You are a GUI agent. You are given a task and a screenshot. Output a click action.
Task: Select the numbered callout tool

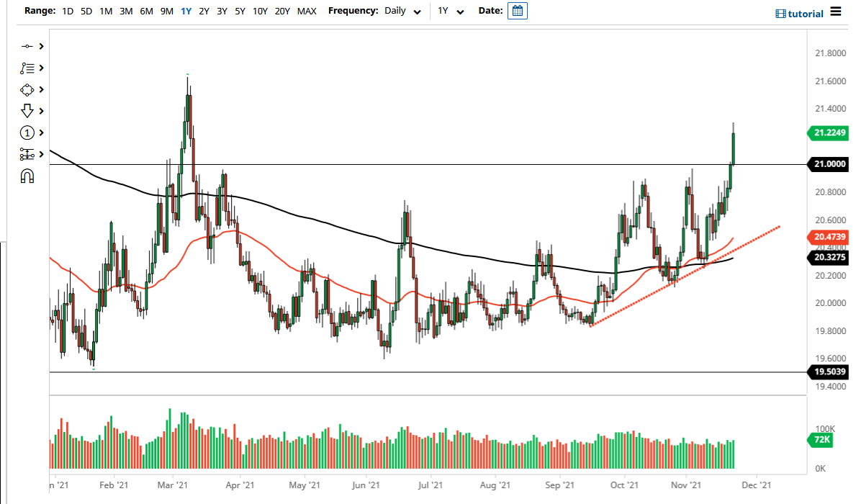coord(27,132)
